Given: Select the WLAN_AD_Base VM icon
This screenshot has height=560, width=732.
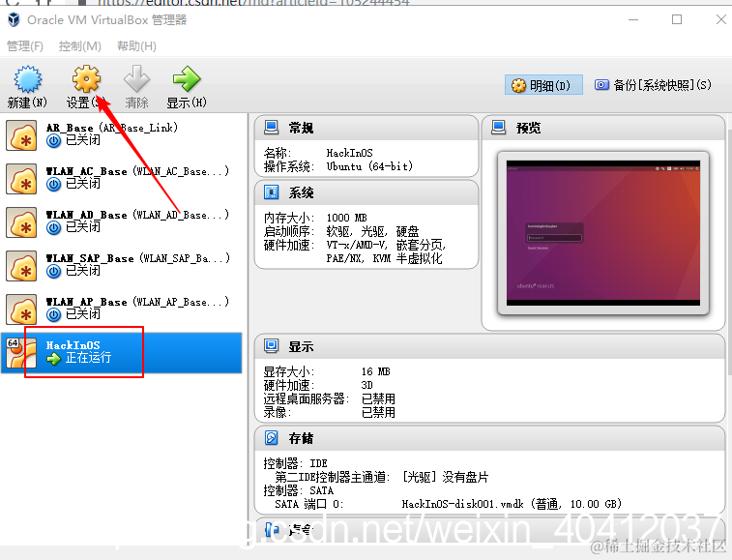Looking at the screenshot, I should click(x=21, y=222).
